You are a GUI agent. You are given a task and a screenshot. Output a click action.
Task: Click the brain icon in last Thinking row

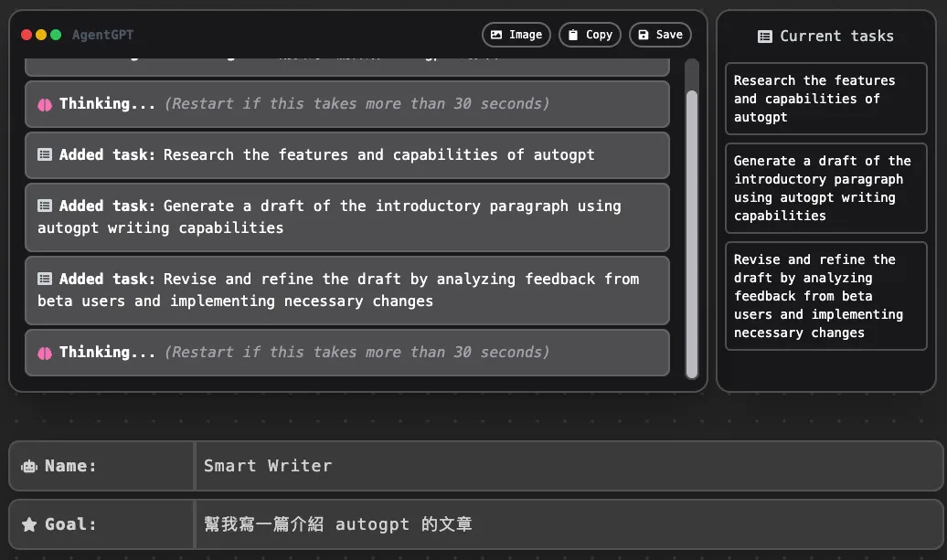(45, 353)
